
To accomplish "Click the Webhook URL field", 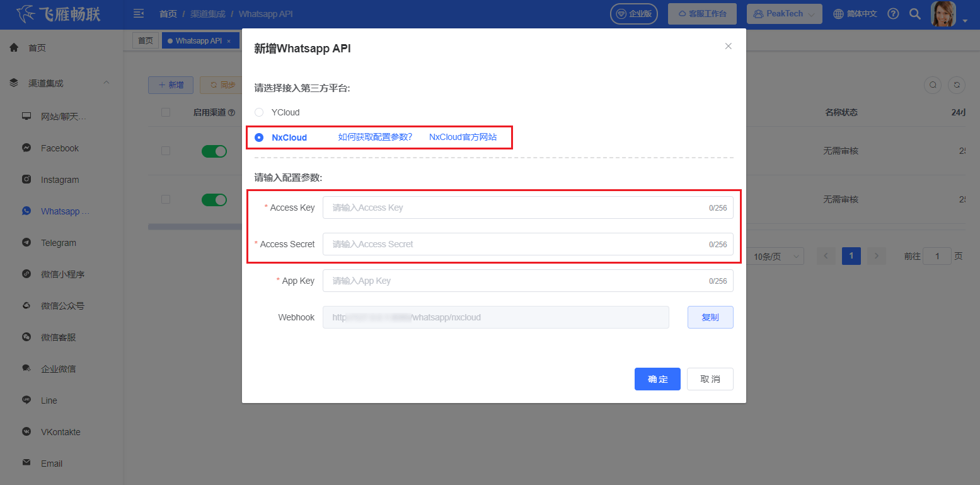I will [x=496, y=317].
